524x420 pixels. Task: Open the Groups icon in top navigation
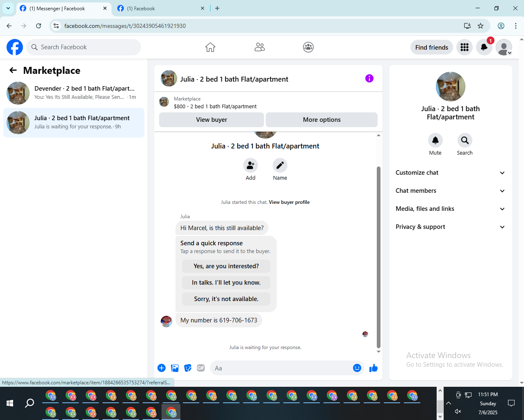(308, 47)
